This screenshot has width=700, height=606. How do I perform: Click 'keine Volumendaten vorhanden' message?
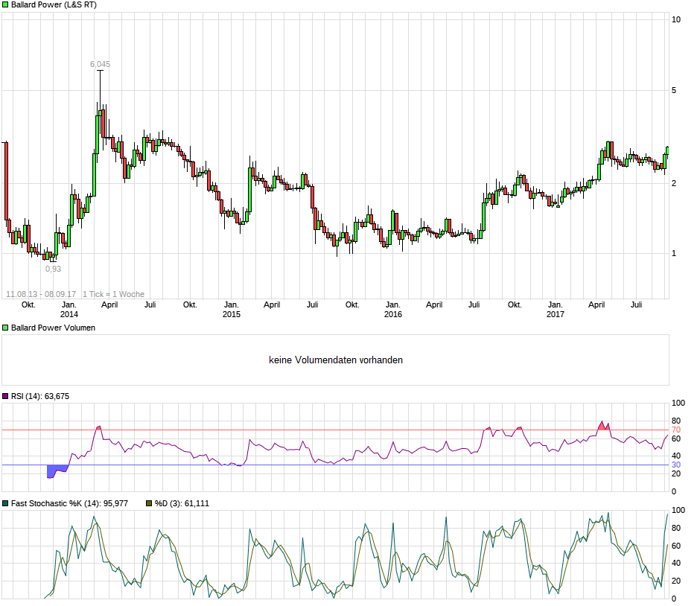point(336,360)
